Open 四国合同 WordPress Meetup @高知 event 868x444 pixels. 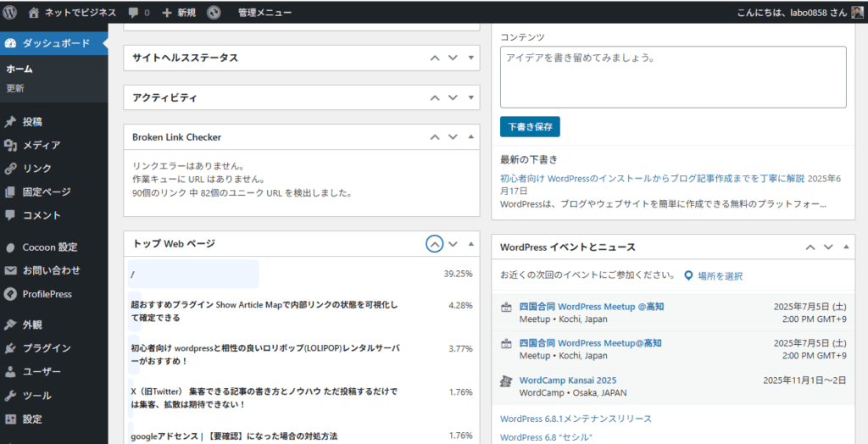pos(591,307)
